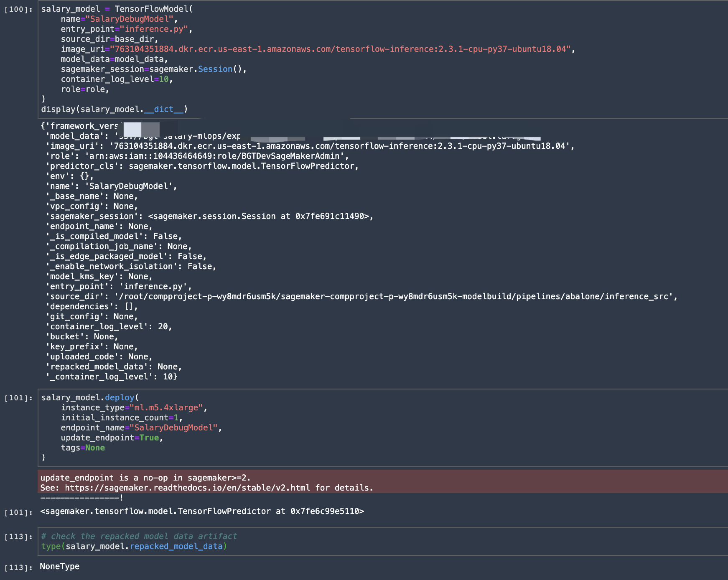This screenshot has height=580, width=728.
Task: Click the output prompt [113]: beside NoneType
Action: (18, 567)
